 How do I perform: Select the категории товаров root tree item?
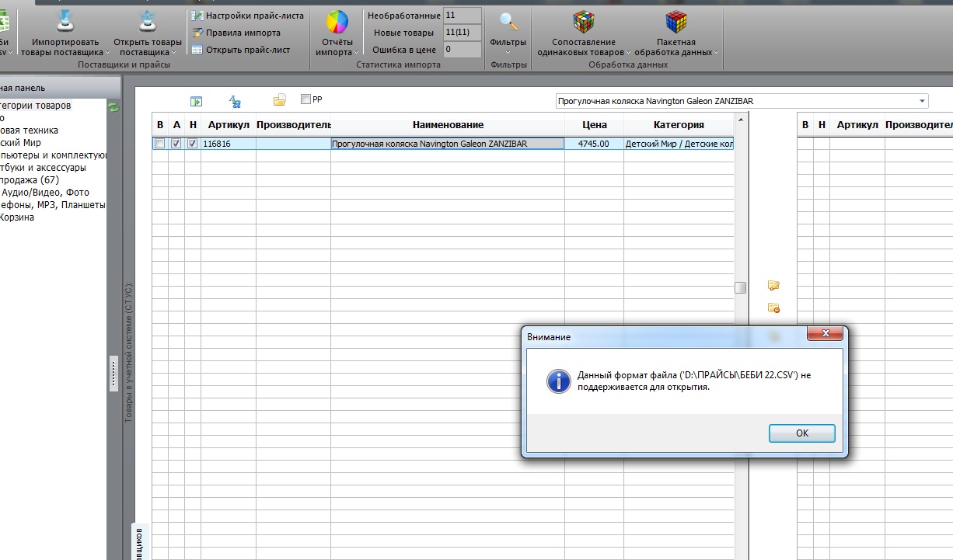35,106
